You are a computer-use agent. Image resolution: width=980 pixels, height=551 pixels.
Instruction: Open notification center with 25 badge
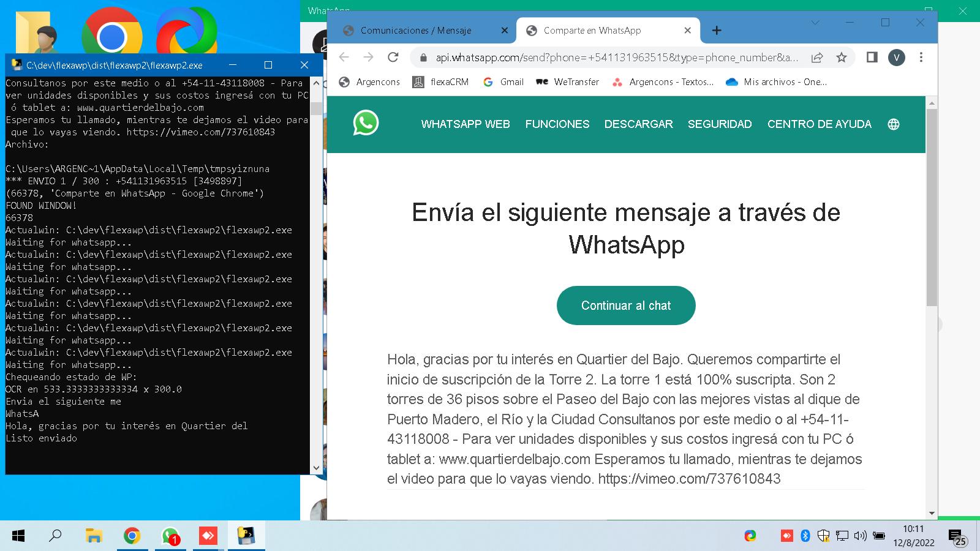[x=957, y=538]
